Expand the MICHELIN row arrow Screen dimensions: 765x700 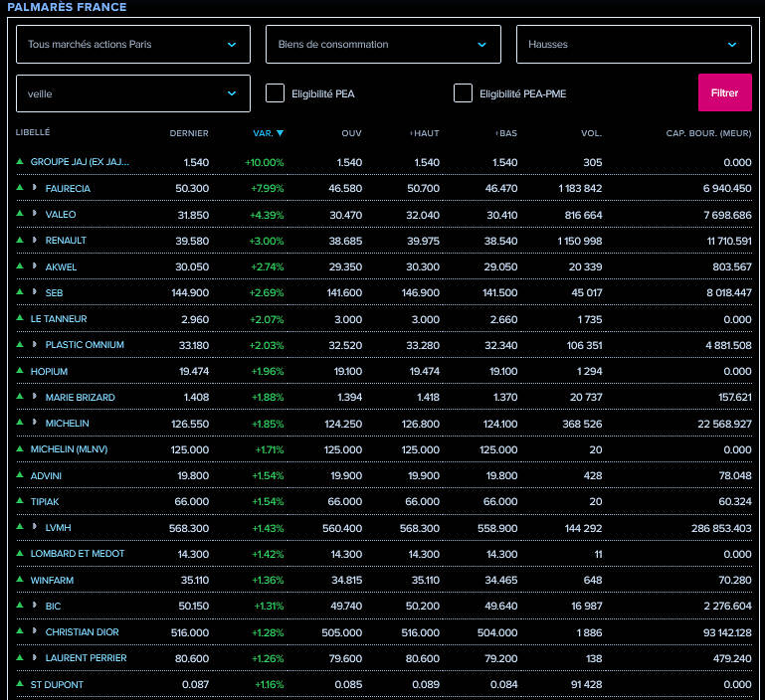[x=34, y=422]
